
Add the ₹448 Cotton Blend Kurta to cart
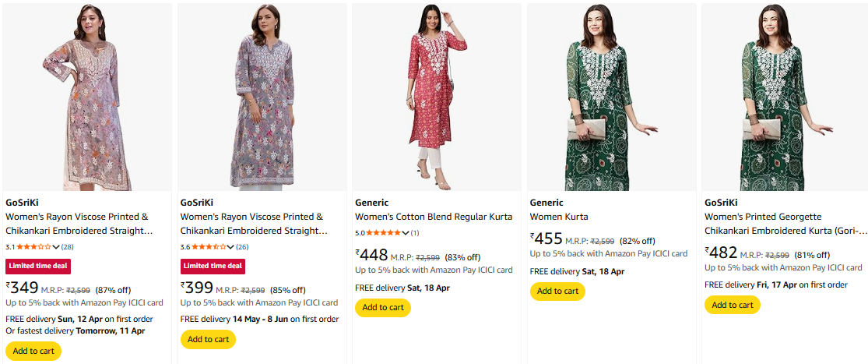pos(382,307)
